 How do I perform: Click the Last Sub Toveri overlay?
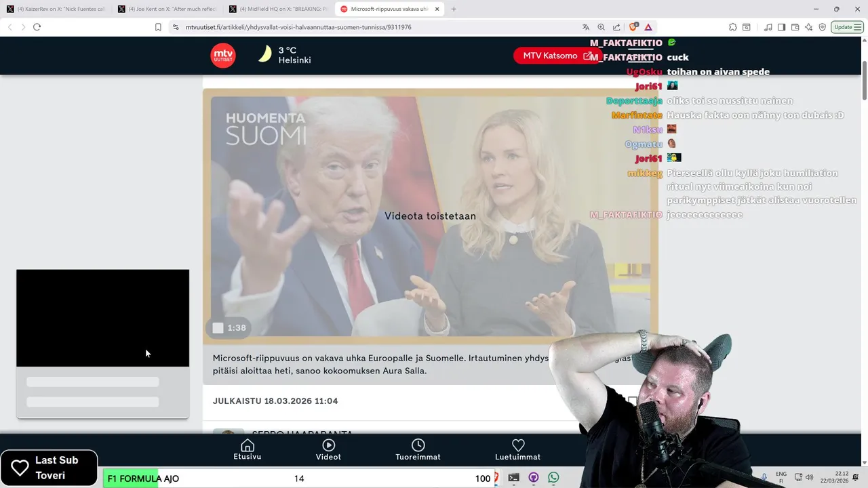point(49,468)
